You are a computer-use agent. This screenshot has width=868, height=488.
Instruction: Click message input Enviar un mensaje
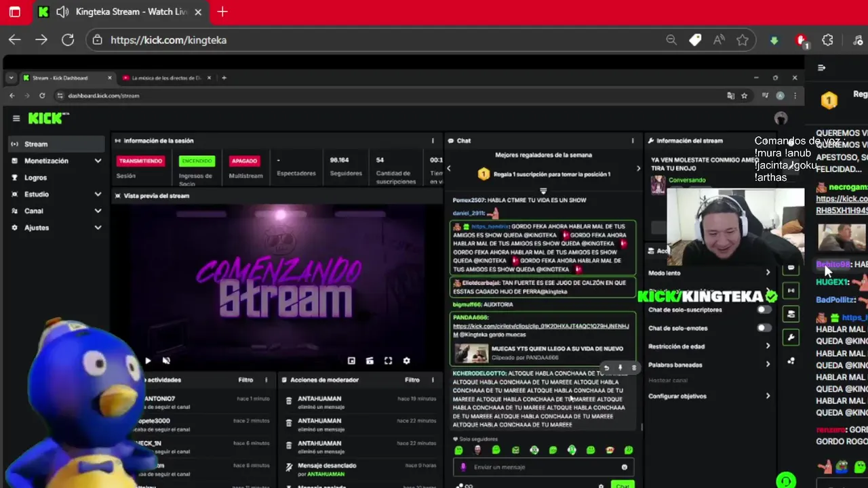pyautogui.click(x=543, y=467)
